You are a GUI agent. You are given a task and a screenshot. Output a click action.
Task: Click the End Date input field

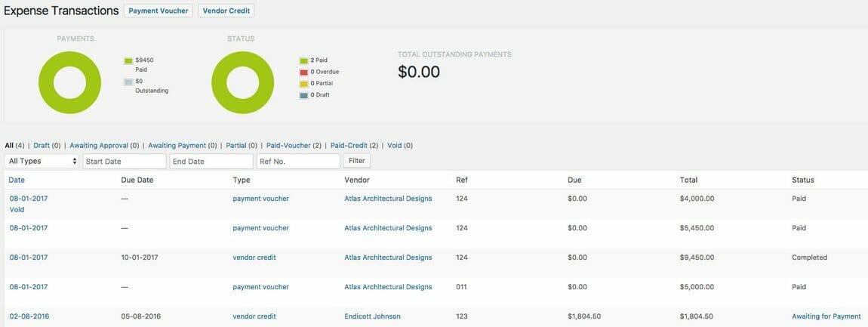tap(211, 162)
